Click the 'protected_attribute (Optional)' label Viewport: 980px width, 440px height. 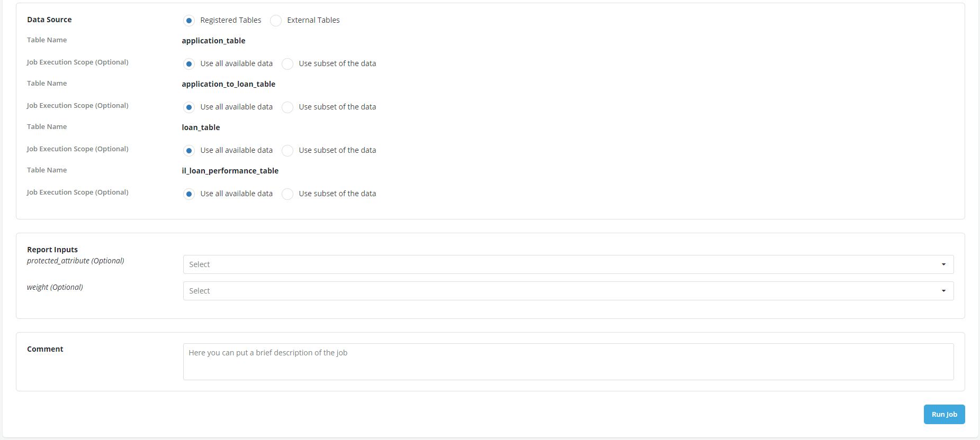point(76,261)
